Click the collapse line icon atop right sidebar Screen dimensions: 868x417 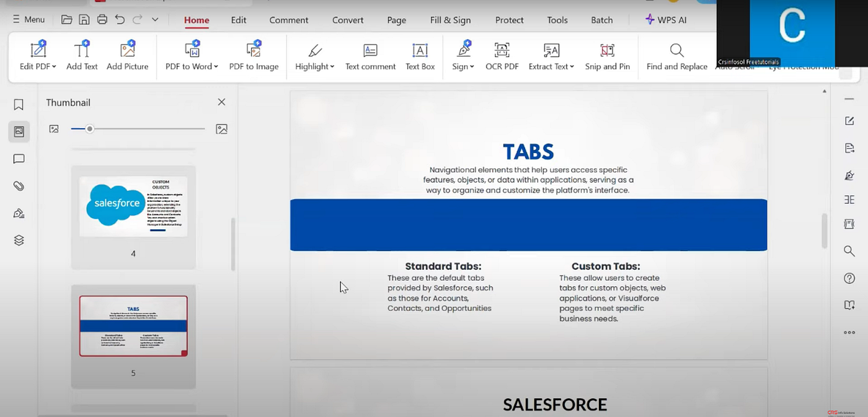(849, 99)
